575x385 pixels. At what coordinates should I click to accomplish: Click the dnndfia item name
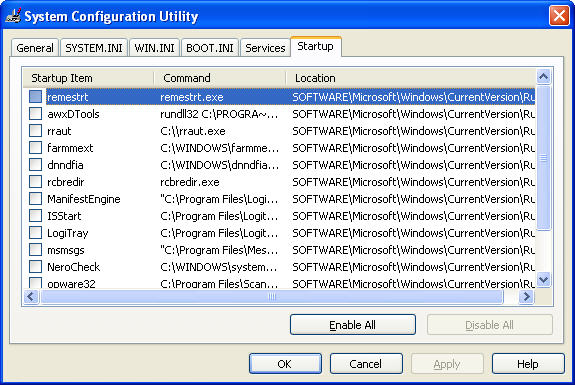click(65, 165)
